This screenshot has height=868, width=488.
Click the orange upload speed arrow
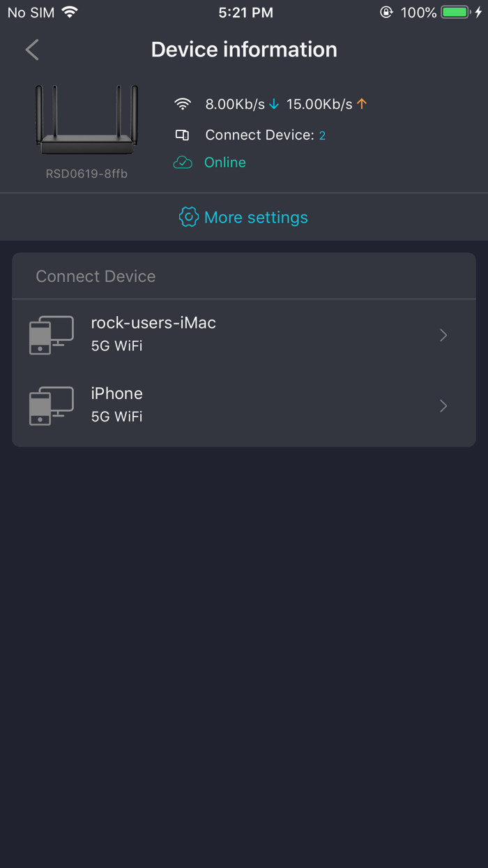point(362,103)
